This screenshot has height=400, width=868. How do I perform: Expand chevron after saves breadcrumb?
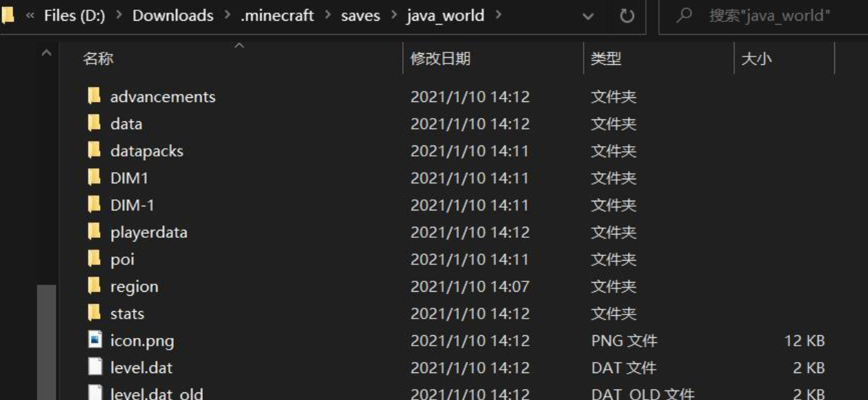click(x=395, y=16)
